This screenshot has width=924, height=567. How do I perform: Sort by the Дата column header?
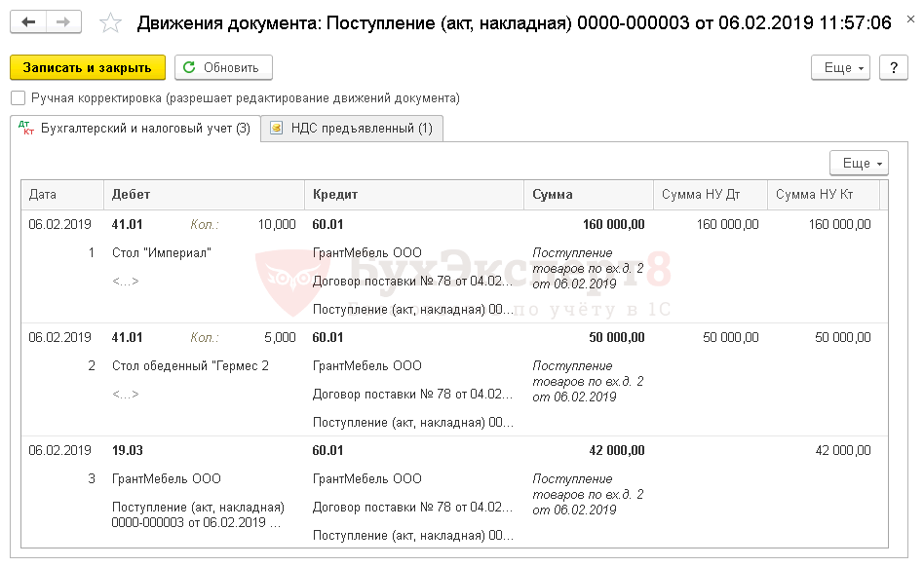pos(62,194)
